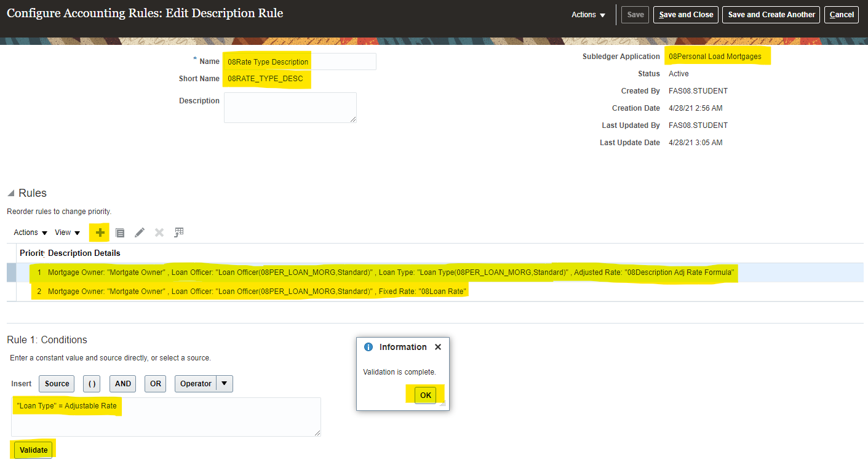Click Save and Close
868x465 pixels.
point(686,15)
